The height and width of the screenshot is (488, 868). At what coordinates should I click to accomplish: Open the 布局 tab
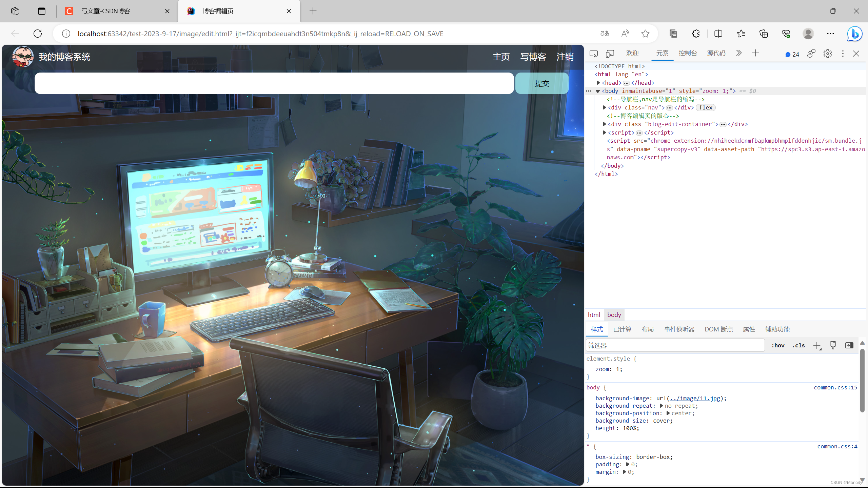pos(648,329)
